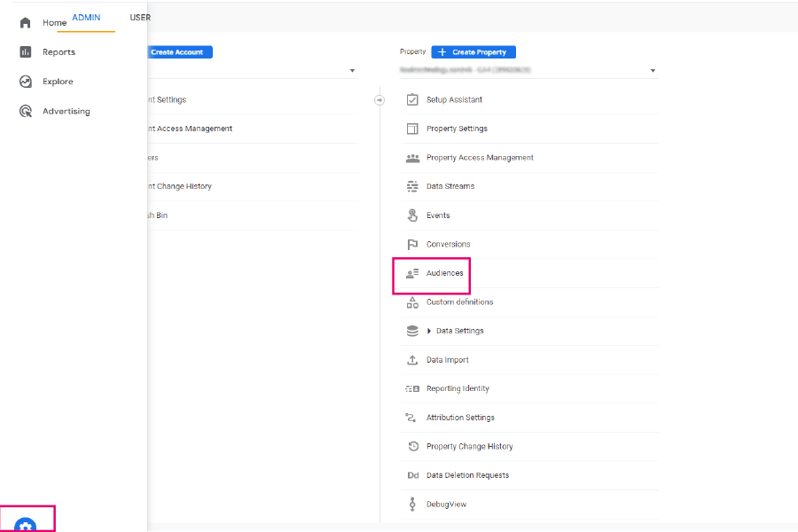Open the Reports bar chart icon
Viewport: 798px width, 532px height.
click(26, 52)
